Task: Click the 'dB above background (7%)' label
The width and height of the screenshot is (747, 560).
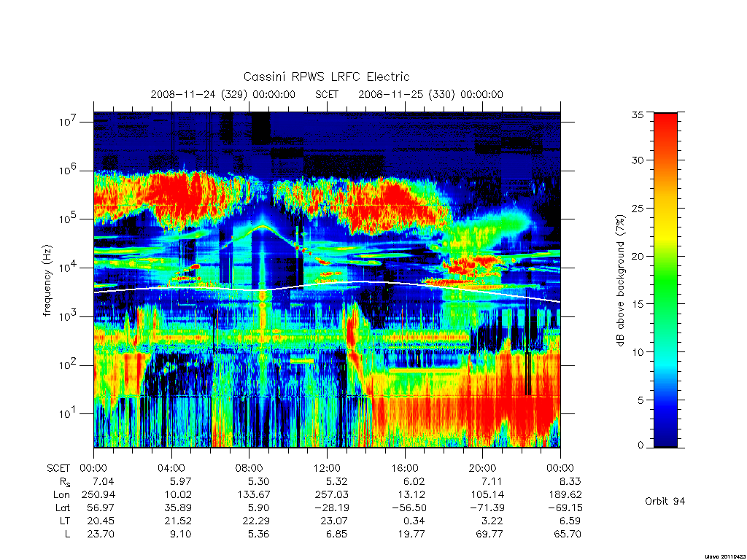Action: [x=620, y=280]
